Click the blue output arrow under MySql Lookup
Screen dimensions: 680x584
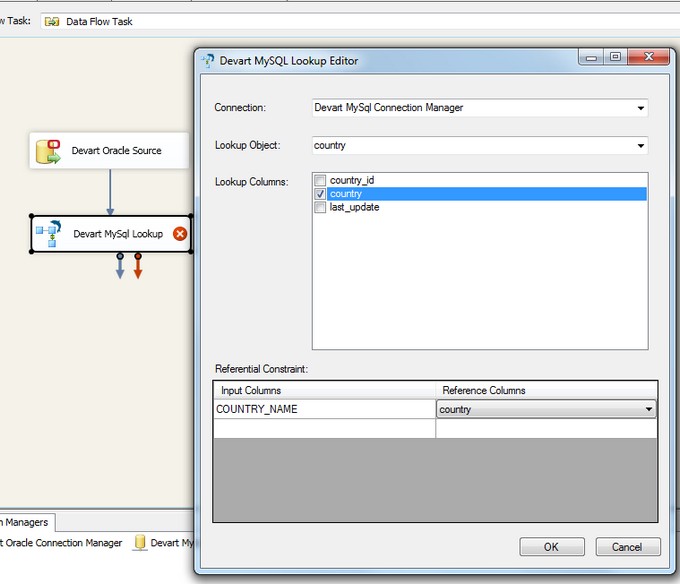click(x=120, y=266)
